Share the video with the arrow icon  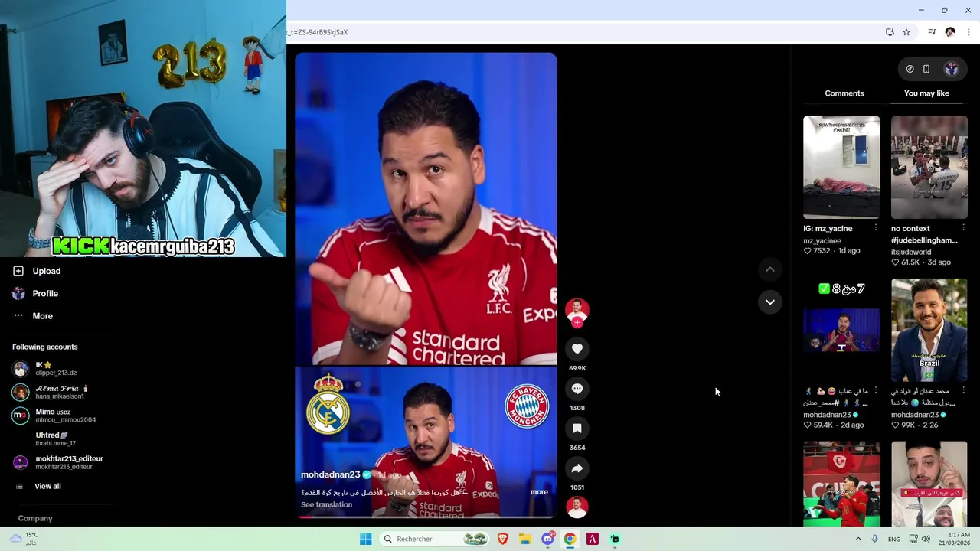(577, 468)
